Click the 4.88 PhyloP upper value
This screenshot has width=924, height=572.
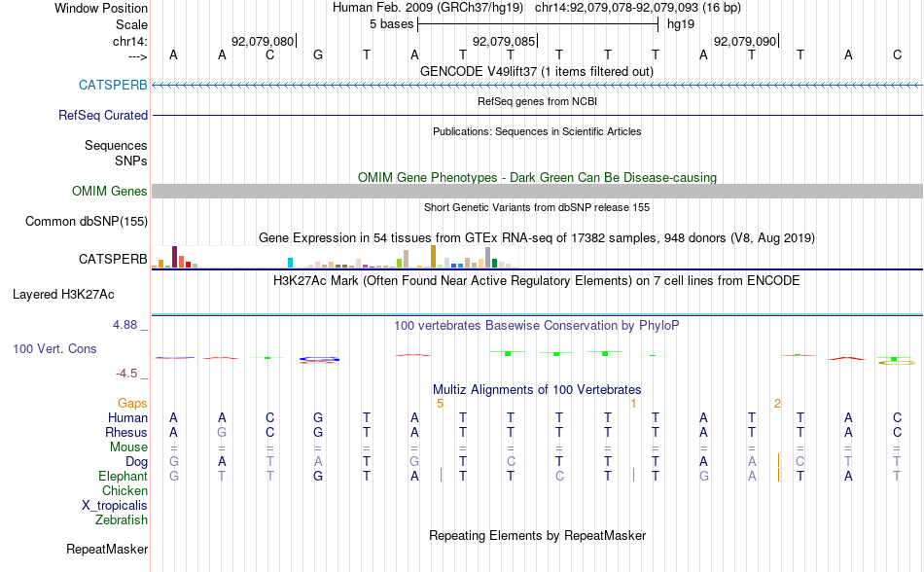pyautogui.click(x=124, y=325)
